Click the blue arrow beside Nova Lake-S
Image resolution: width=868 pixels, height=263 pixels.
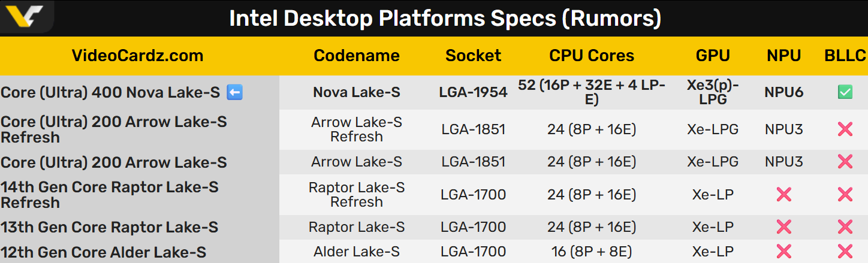(x=234, y=92)
